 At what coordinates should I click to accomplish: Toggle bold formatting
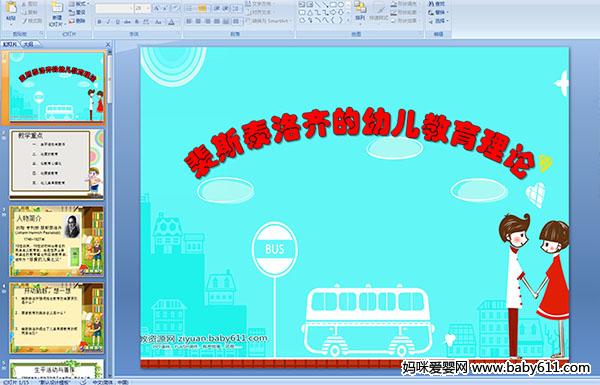point(99,22)
